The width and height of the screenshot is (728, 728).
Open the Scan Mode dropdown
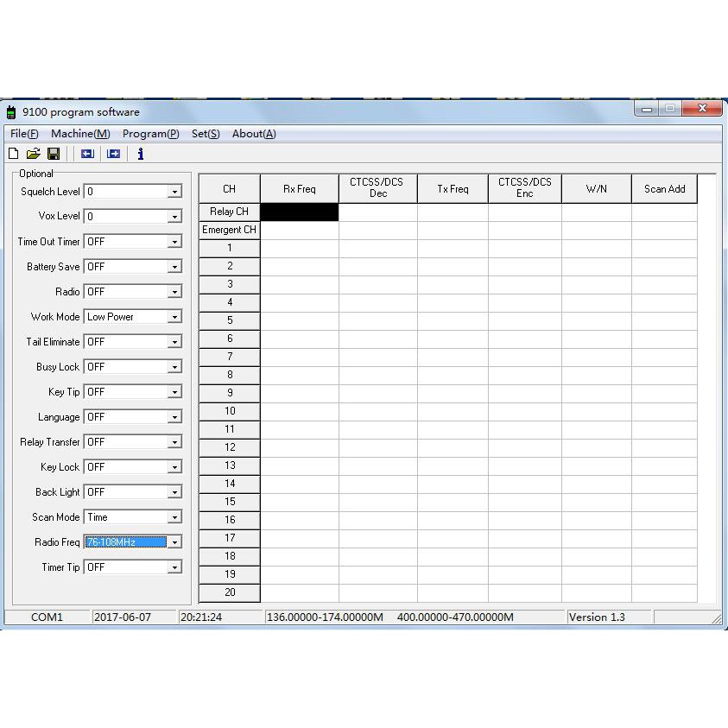click(174, 517)
